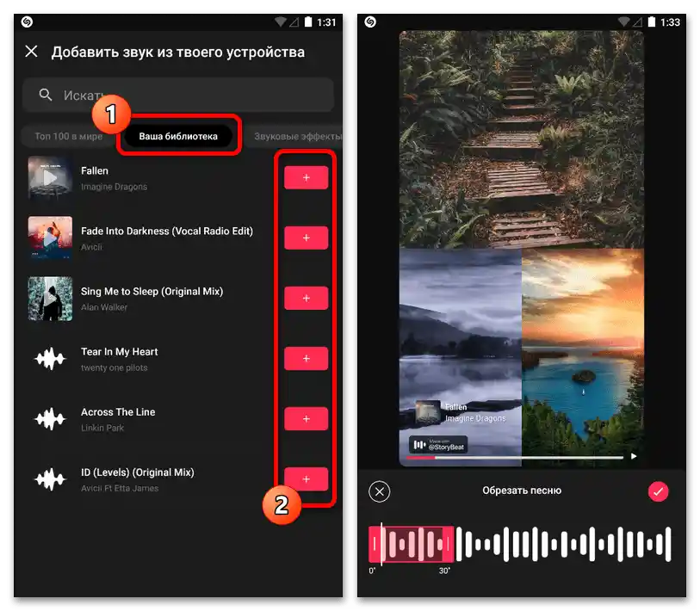This screenshot has width=700, height=611.
Task: Add Across The Line with plus button
Action: [x=307, y=418]
